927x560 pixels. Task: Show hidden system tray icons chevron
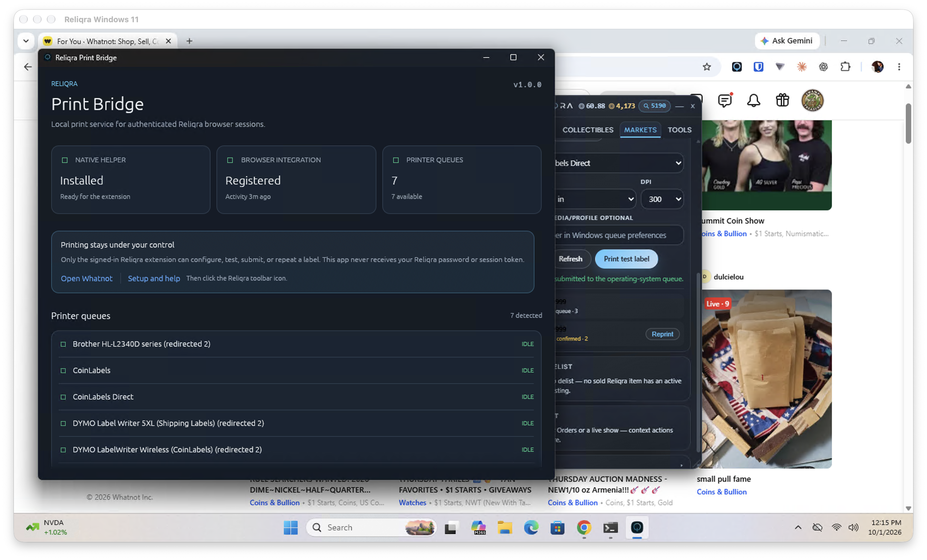pyautogui.click(x=797, y=527)
